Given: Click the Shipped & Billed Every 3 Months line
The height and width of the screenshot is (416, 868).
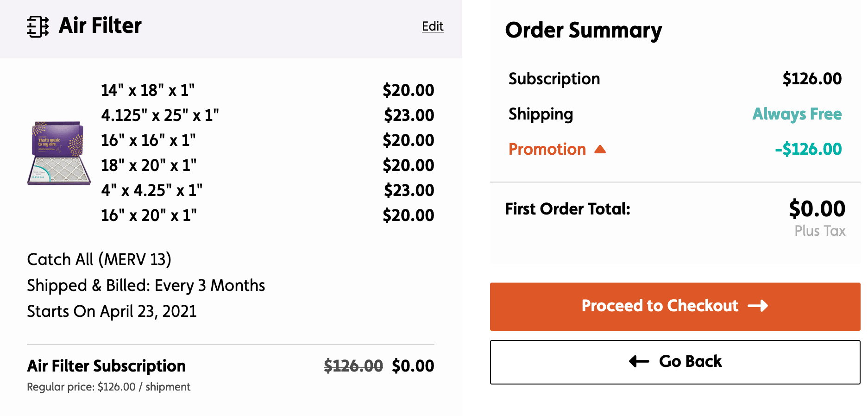Looking at the screenshot, I should click(x=146, y=285).
